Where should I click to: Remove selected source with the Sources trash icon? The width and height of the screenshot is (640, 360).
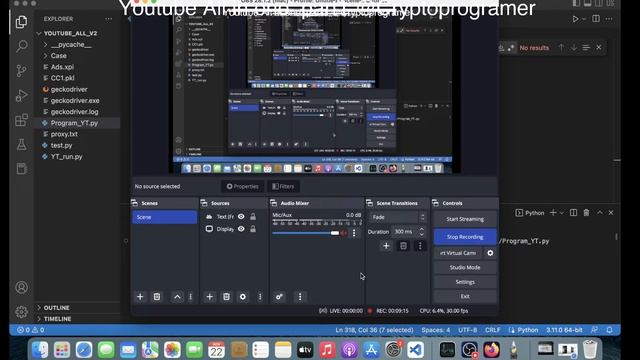pyautogui.click(x=226, y=297)
